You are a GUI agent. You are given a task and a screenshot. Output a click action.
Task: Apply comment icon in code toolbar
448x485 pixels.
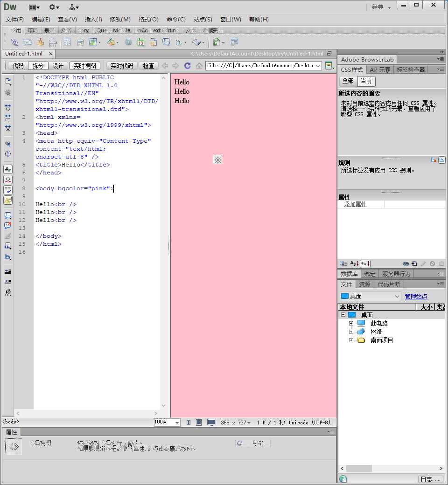coord(8,215)
